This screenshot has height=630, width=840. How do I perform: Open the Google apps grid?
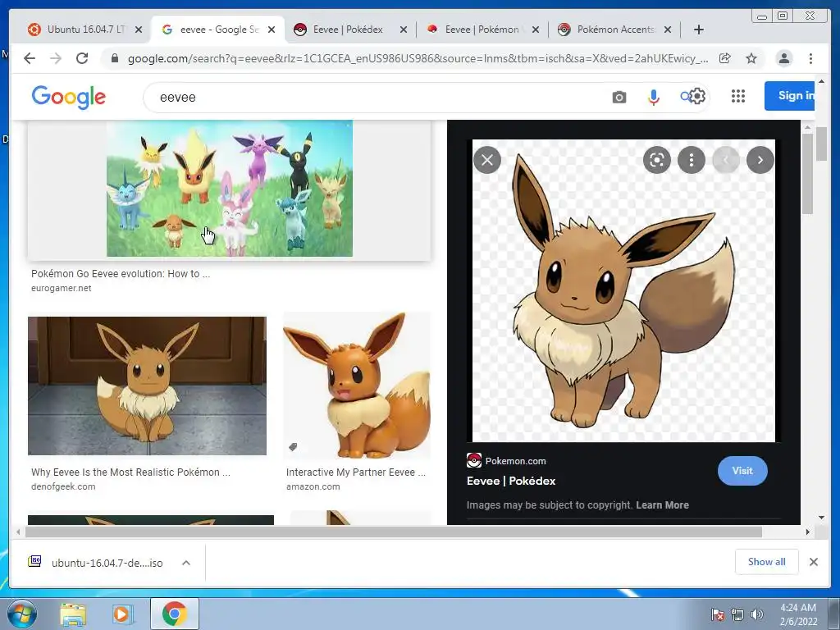[x=738, y=96]
